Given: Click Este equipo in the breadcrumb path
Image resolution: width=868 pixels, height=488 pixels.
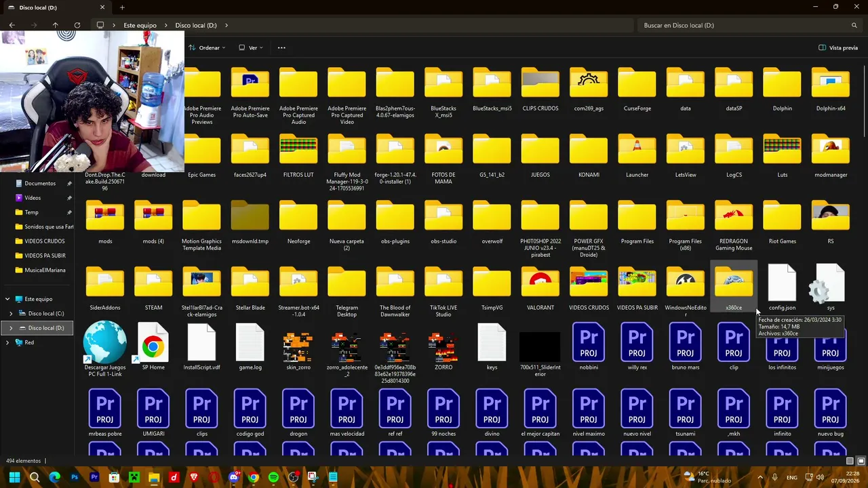Looking at the screenshot, I should [x=140, y=25].
